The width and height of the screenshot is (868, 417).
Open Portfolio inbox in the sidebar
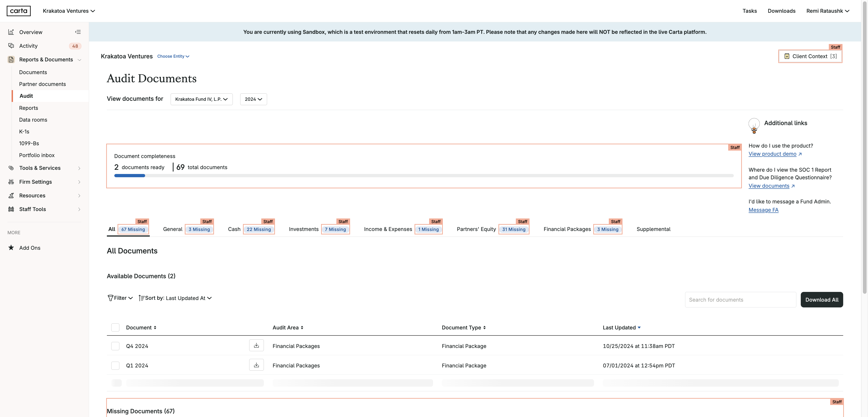click(x=37, y=155)
